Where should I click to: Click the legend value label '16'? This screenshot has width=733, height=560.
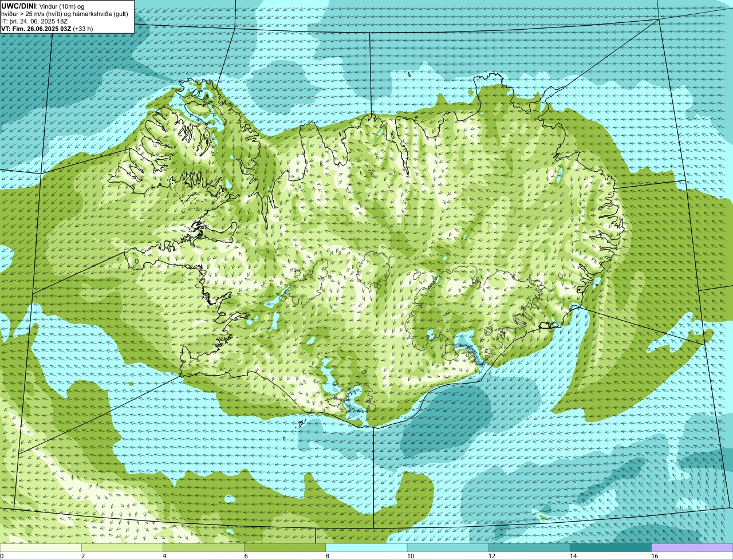point(655,556)
